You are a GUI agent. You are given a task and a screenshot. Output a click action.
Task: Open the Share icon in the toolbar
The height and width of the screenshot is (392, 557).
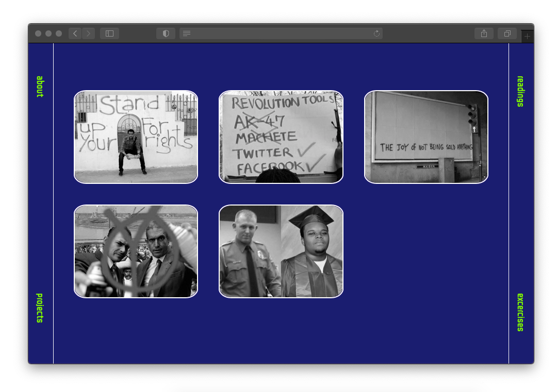click(484, 33)
